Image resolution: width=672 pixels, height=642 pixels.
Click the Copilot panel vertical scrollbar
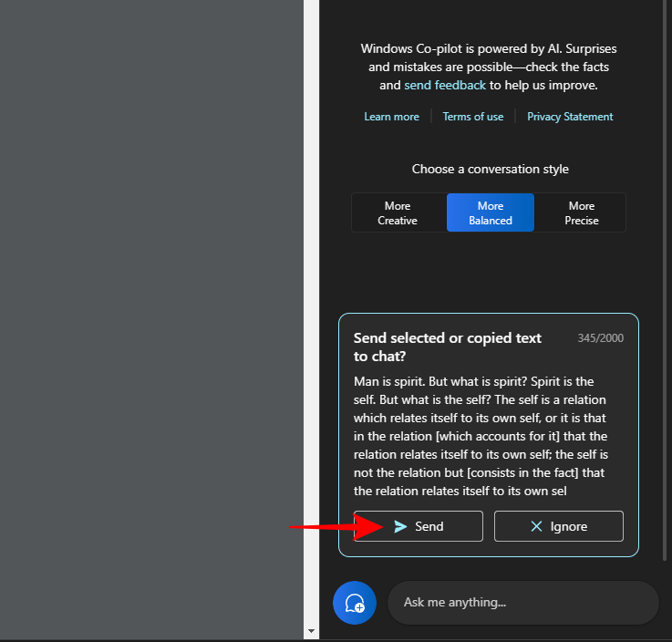pos(665,278)
